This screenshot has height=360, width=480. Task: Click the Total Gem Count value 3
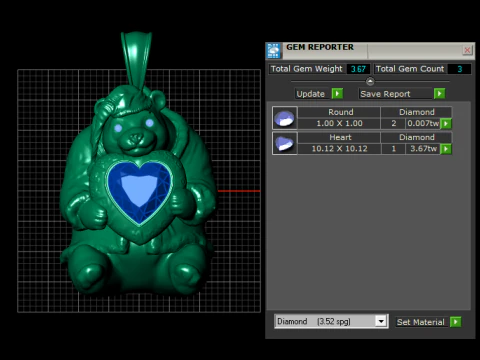(x=459, y=69)
